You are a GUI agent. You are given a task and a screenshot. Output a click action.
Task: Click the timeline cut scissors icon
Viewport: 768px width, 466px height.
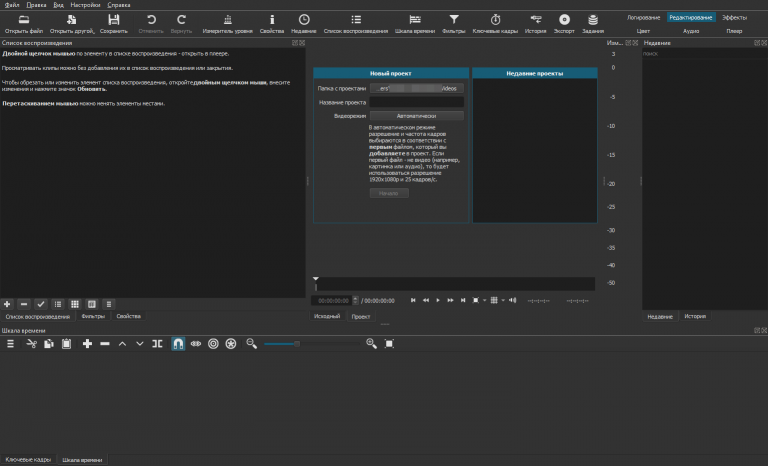[x=31, y=344]
